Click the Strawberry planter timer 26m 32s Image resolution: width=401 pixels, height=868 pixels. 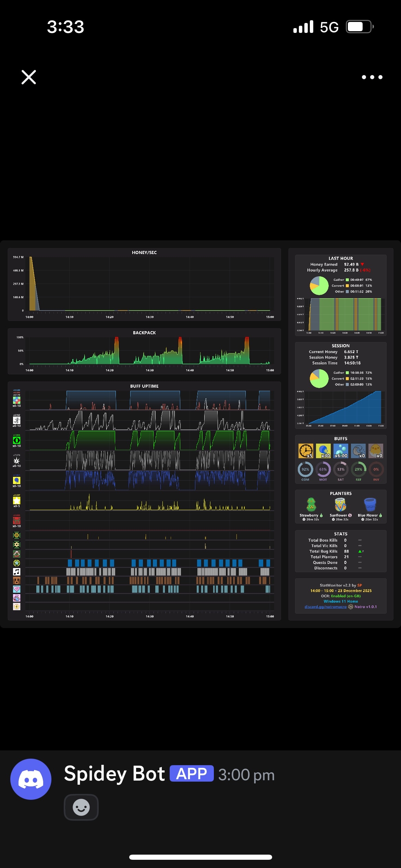[311, 519]
